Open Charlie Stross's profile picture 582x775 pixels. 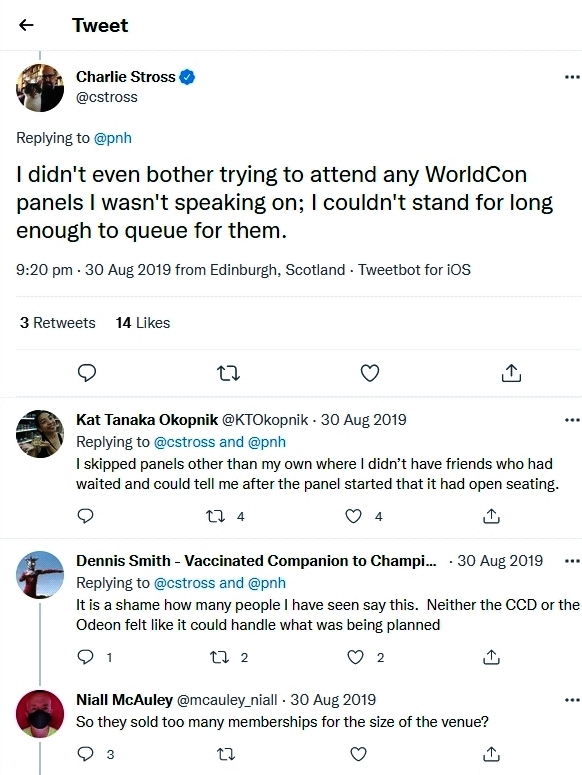[40, 87]
